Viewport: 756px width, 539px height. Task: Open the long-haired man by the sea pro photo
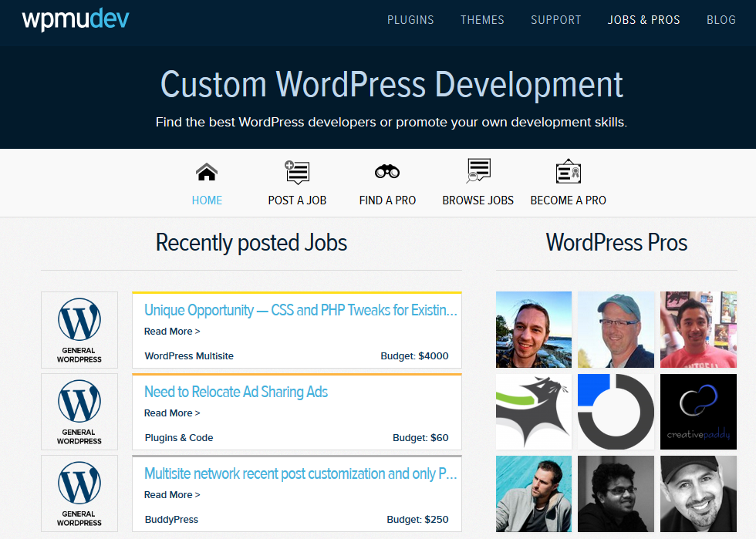pyautogui.click(x=534, y=330)
